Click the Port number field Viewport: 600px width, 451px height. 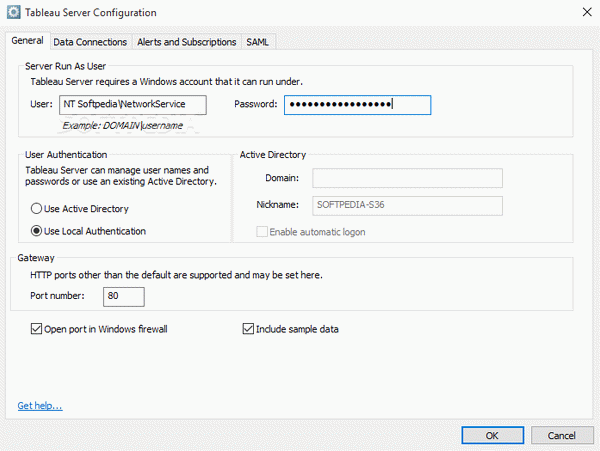tap(124, 296)
